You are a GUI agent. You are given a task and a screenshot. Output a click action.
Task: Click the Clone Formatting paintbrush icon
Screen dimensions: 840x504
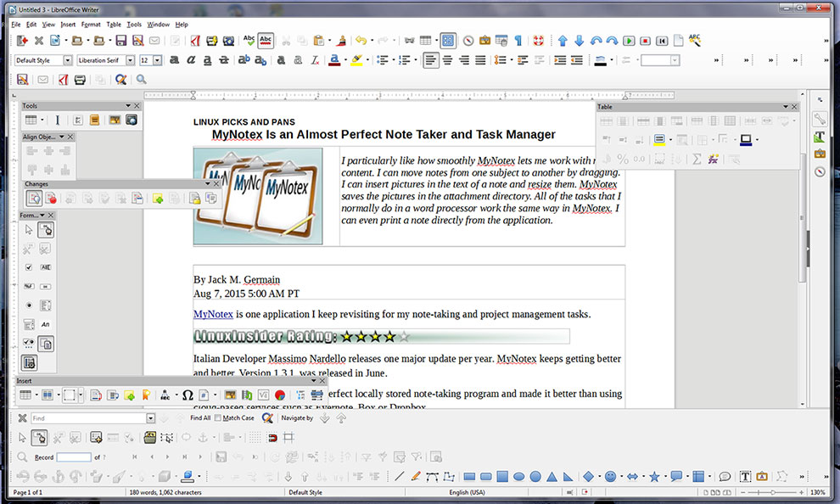pyautogui.click(x=341, y=41)
